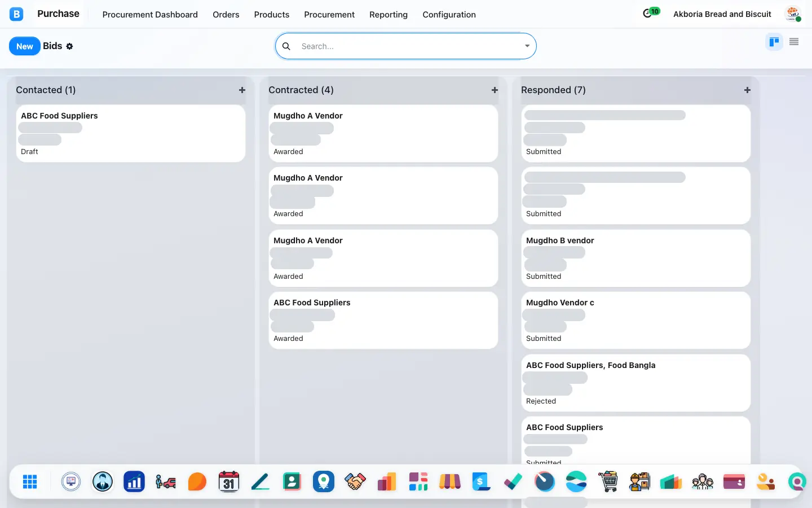The image size is (812, 508).
Task: Launch the warehouse worker inventory app icon
Action: 639,481
